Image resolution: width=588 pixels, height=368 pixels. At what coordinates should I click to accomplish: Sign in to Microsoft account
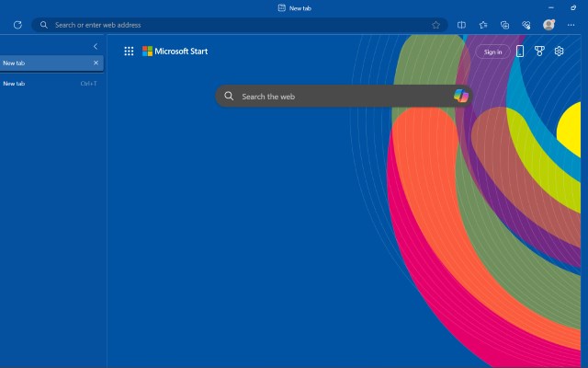(x=492, y=52)
